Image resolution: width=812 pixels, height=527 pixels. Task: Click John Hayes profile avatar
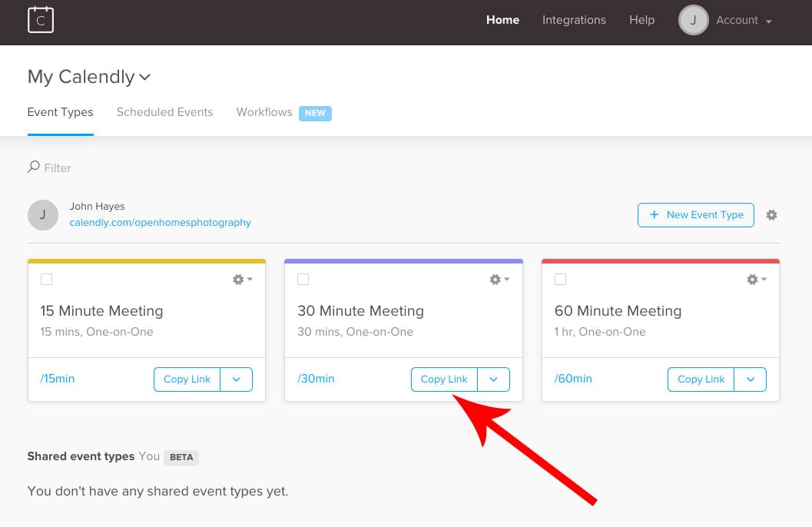point(42,215)
